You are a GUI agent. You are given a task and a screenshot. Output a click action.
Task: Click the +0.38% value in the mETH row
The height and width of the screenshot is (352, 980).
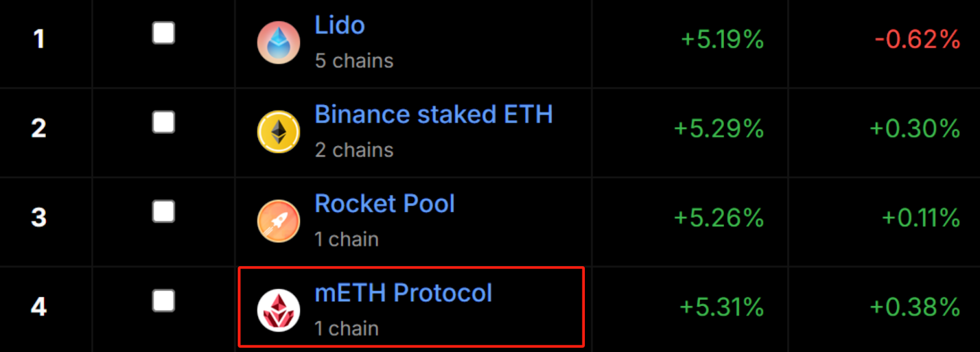point(915,307)
